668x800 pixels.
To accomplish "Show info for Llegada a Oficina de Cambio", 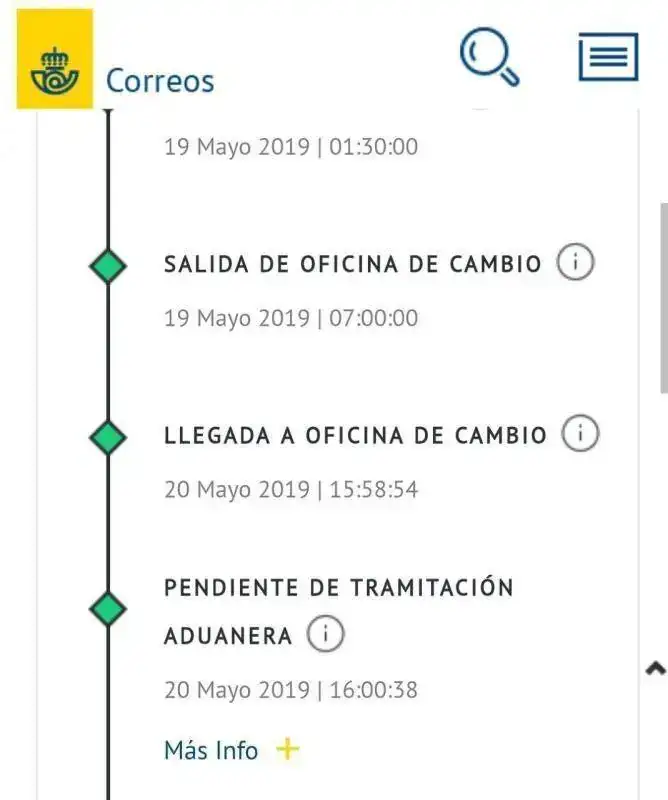I will click(580, 434).
